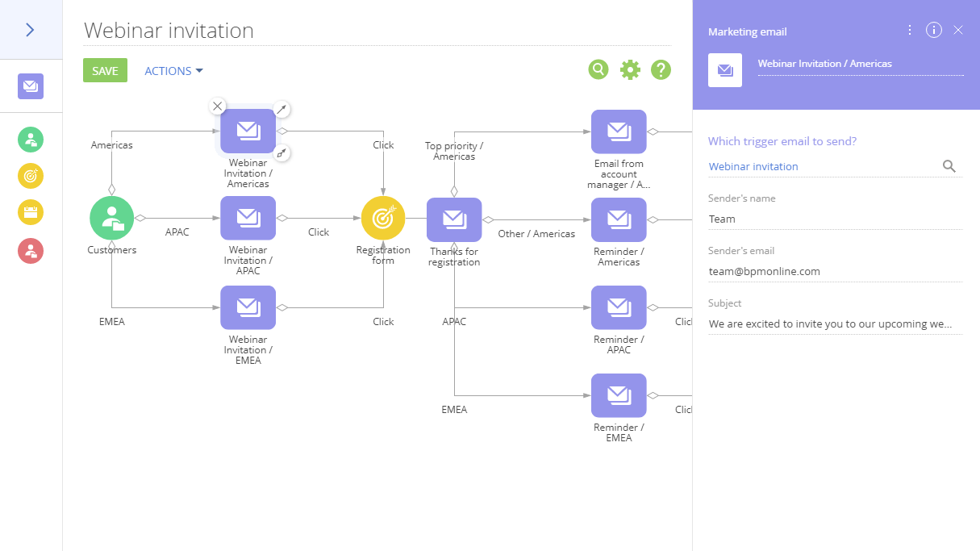Select the Customers audience node on canvas
Viewport: 980px width, 551px height.
coord(111,219)
